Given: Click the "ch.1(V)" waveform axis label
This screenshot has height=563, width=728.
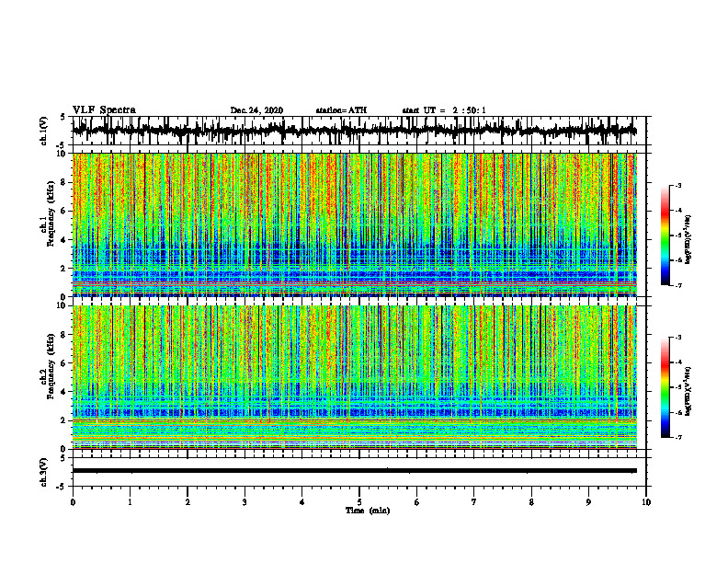Looking at the screenshot, I should (44, 131).
